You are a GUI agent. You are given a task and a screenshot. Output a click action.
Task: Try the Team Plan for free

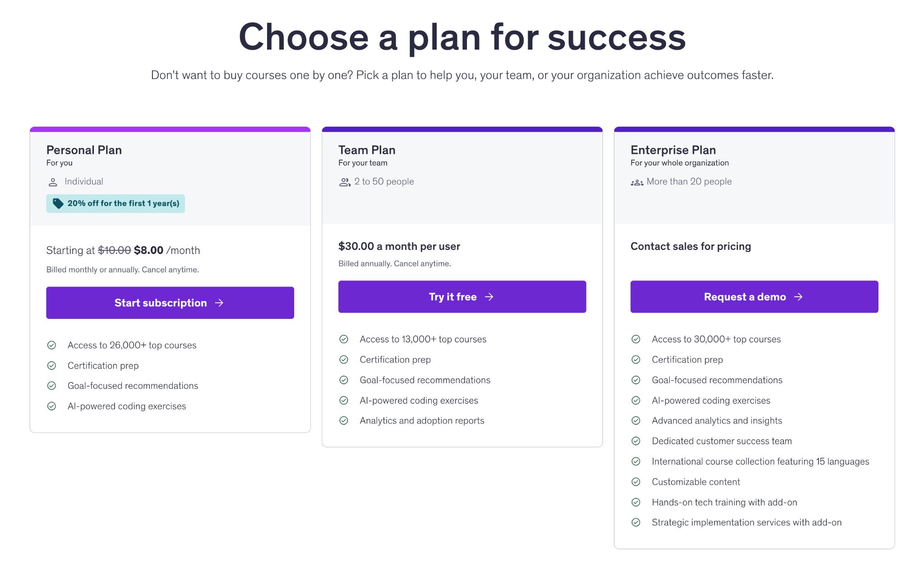tap(462, 296)
